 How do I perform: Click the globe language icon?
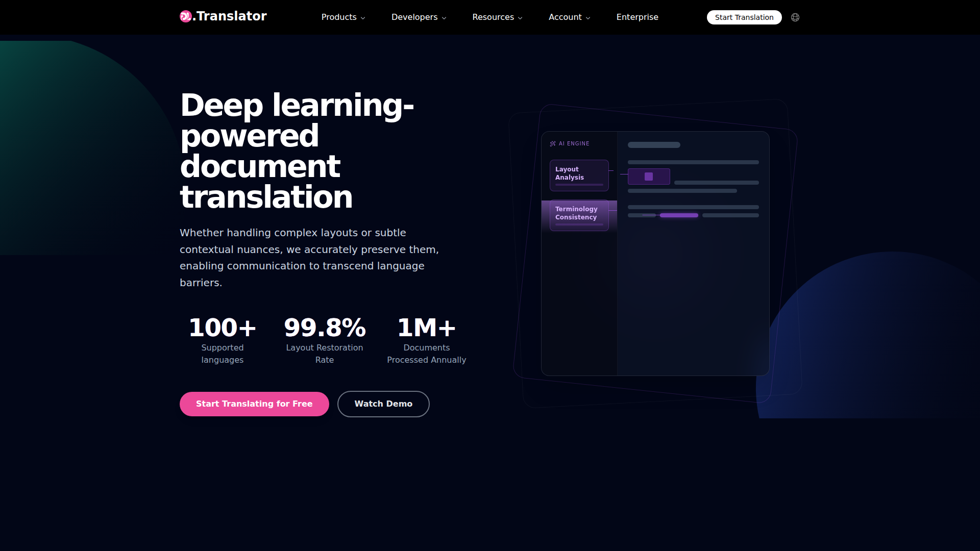tap(795, 17)
